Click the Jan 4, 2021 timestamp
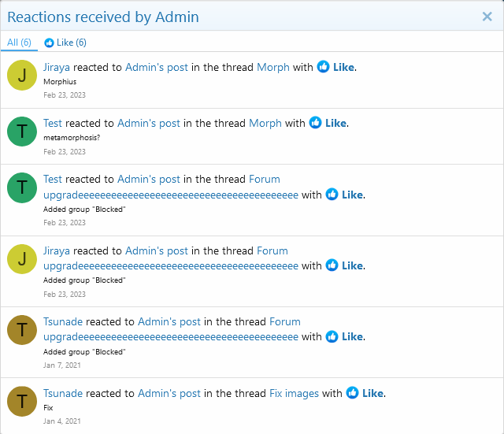This screenshot has width=504, height=434. click(61, 421)
